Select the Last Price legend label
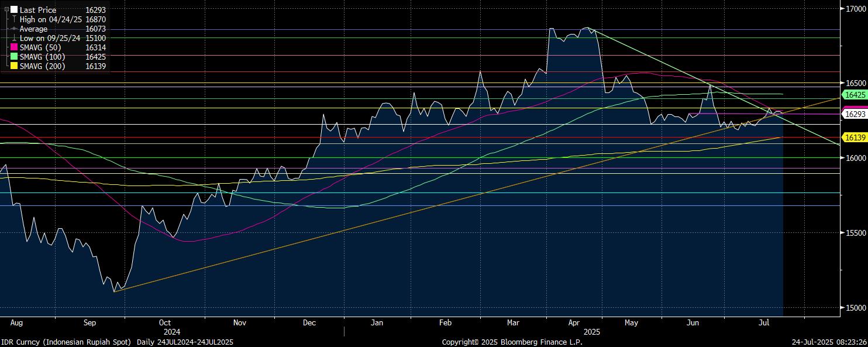868x347 pixels. pos(38,10)
